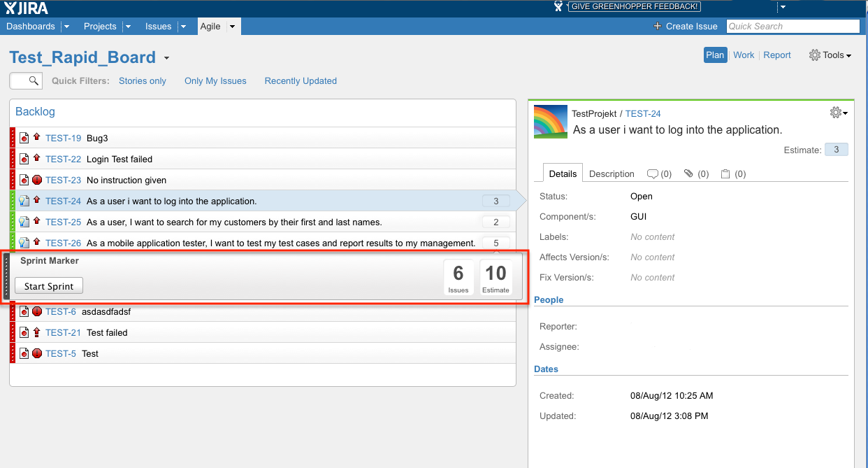Open the TEST-19 issue link
This screenshot has width=868, height=468.
(x=63, y=138)
